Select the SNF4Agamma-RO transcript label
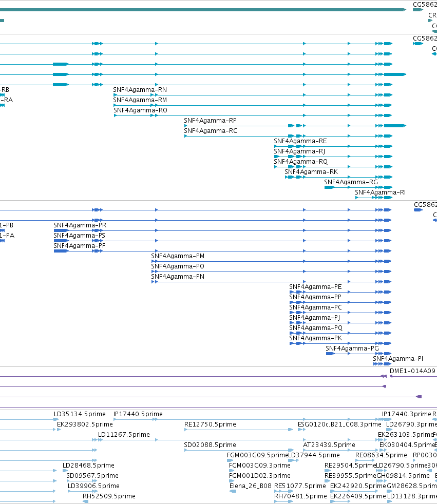 [x=140, y=110]
